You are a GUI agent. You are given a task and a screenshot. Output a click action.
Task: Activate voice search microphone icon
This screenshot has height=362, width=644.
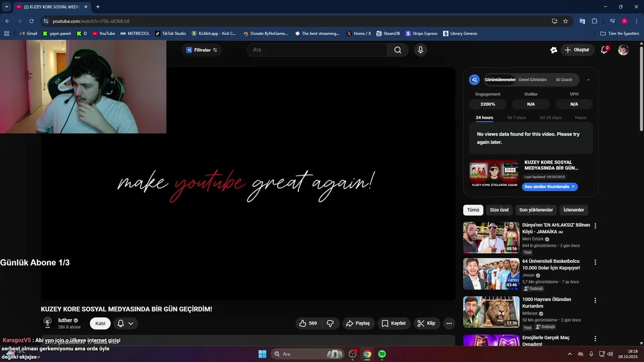click(421, 50)
